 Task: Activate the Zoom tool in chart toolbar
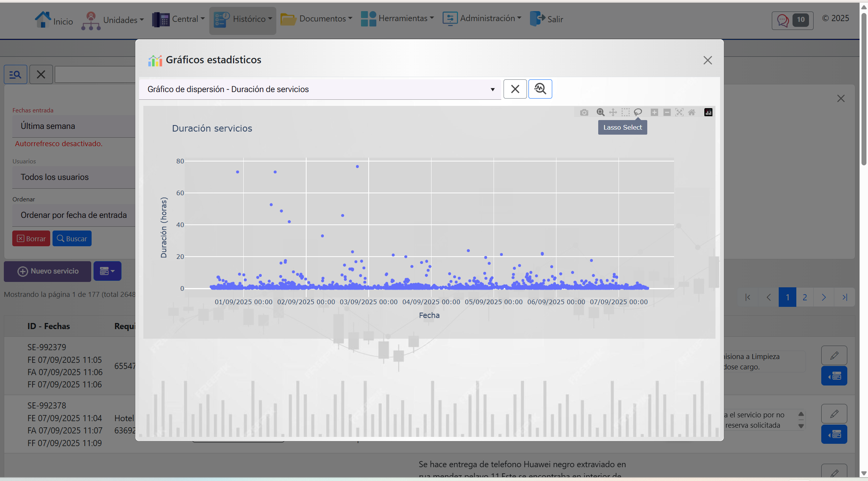601,112
